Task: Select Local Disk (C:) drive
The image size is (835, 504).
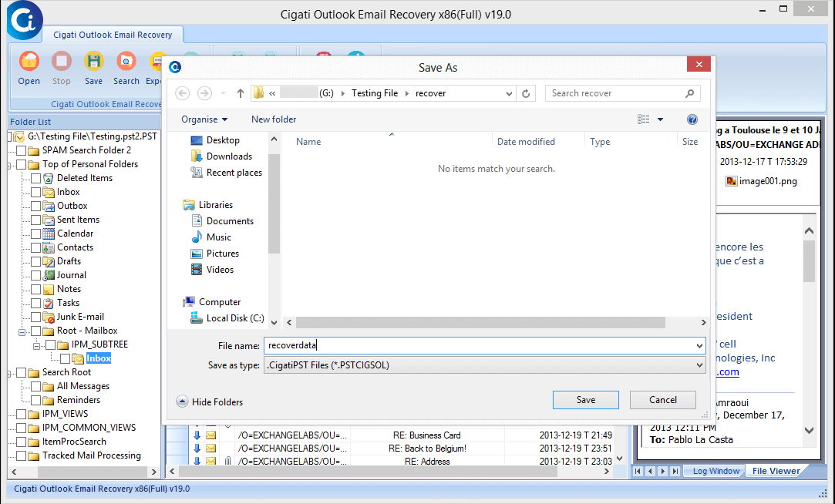Action: (227, 318)
